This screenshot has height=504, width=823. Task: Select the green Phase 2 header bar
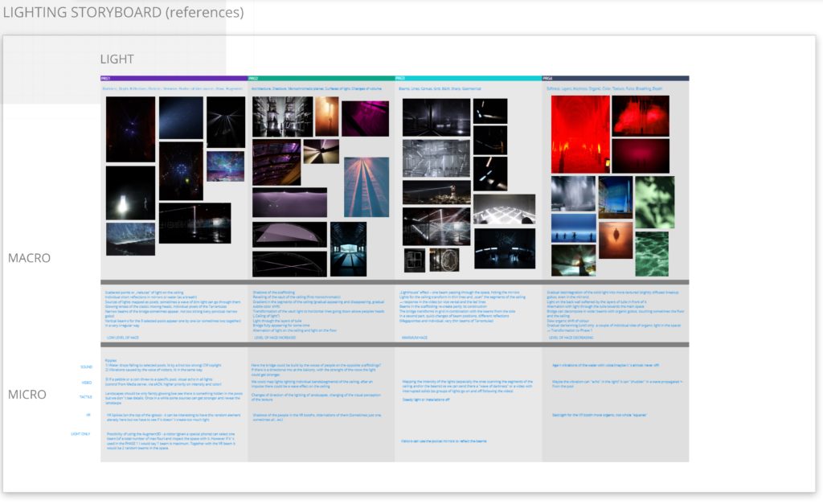pos(321,78)
